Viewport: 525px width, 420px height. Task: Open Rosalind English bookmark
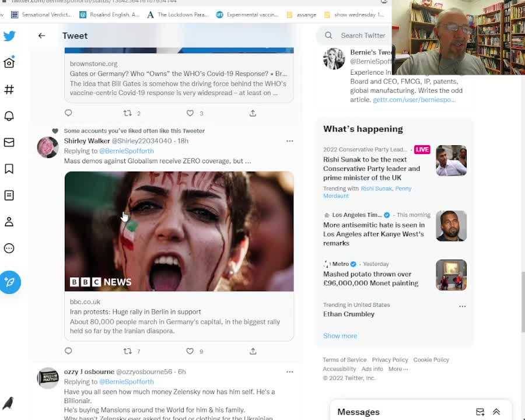click(110, 15)
